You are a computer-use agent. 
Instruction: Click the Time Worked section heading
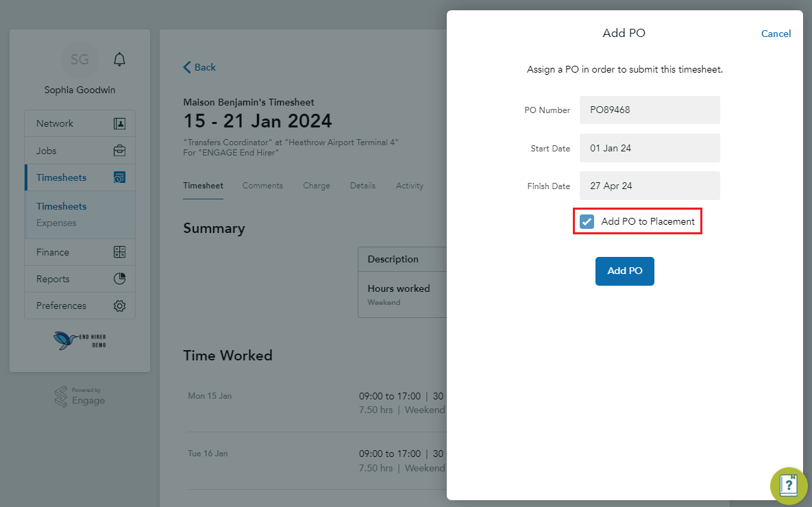228,356
